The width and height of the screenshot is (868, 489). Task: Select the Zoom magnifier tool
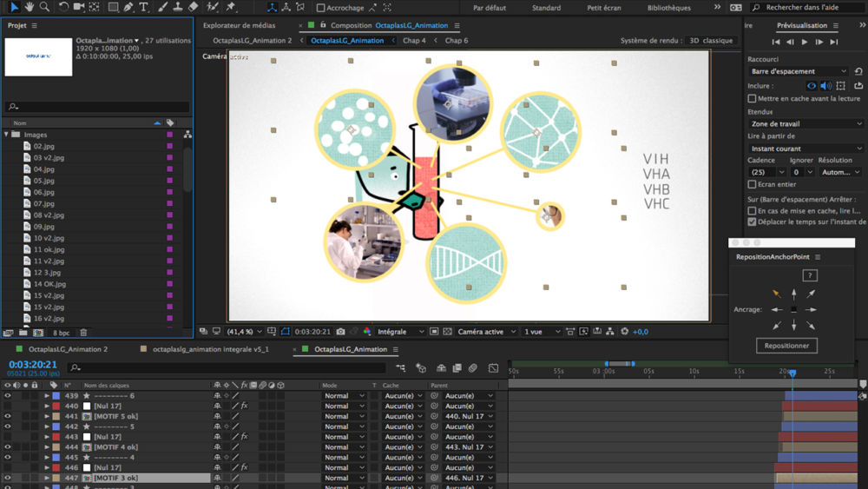pyautogui.click(x=44, y=7)
